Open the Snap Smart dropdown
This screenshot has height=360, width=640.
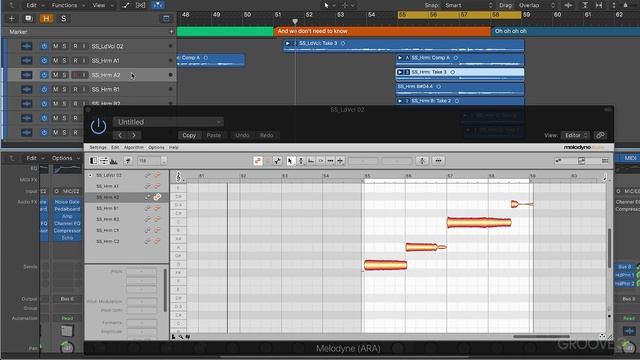point(469,5)
